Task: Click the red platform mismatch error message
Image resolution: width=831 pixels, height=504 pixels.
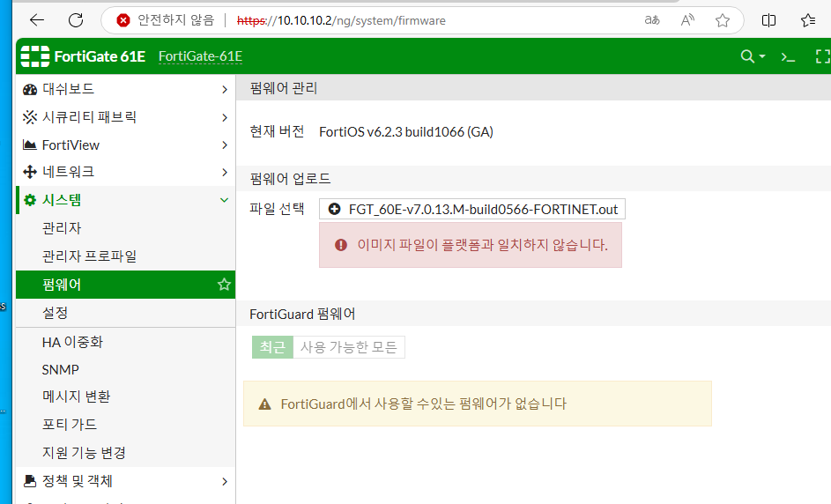Action: [x=470, y=245]
